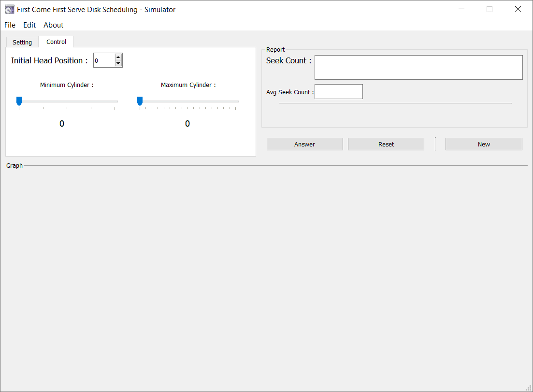
Task: Close the simulator window
Action: [518, 9]
